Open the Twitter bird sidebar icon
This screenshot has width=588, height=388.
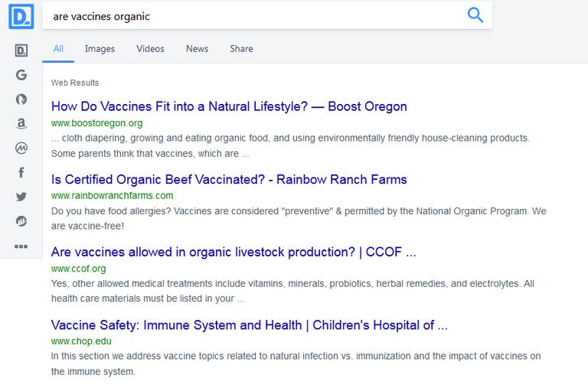point(21,197)
